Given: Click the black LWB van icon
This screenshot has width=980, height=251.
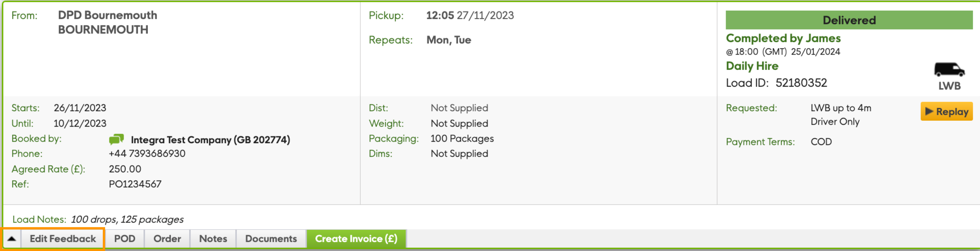Looking at the screenshot, I should pos(949,70).
